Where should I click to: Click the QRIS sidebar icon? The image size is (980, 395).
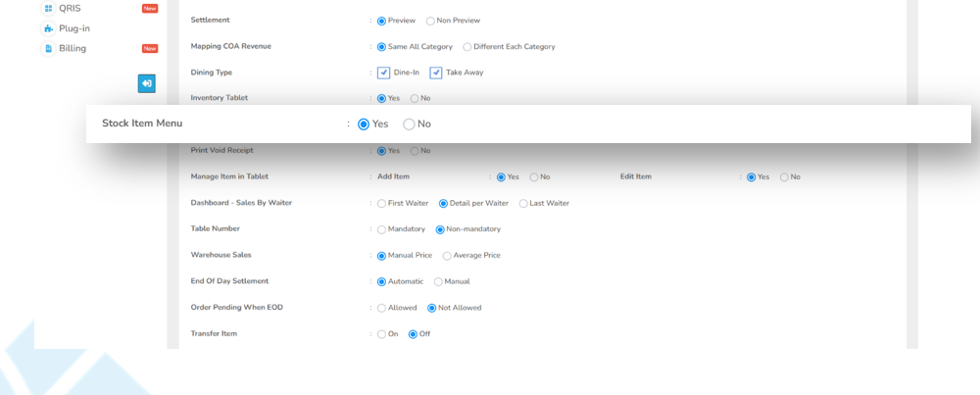tap(48, 8)
